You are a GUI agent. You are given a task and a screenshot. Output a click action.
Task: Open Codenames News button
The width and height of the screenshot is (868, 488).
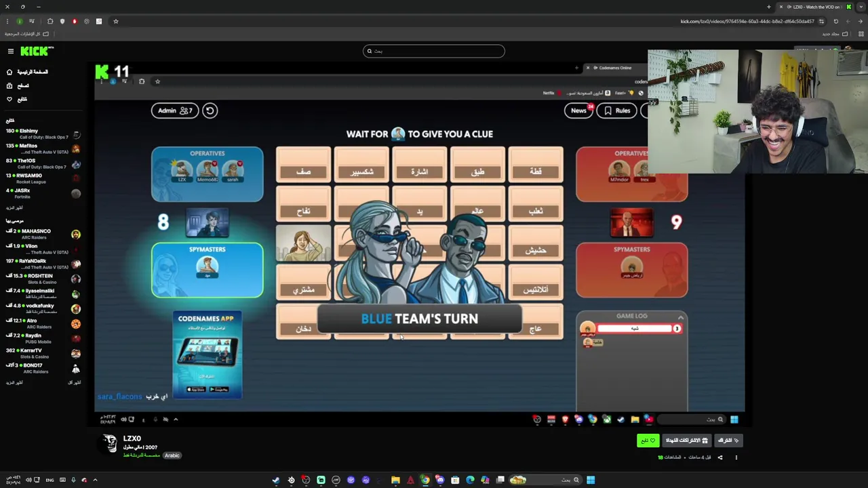tap(578, 110)
